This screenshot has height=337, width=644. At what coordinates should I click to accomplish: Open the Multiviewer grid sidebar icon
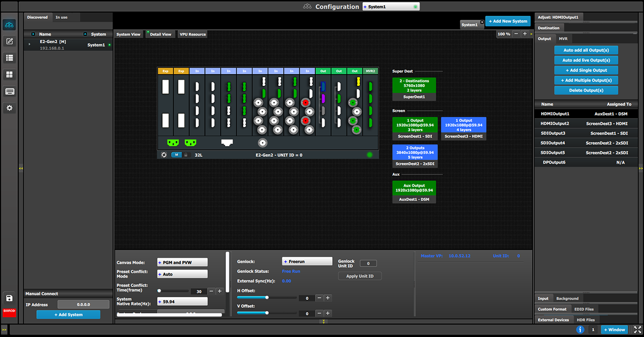tap(9, 75)
